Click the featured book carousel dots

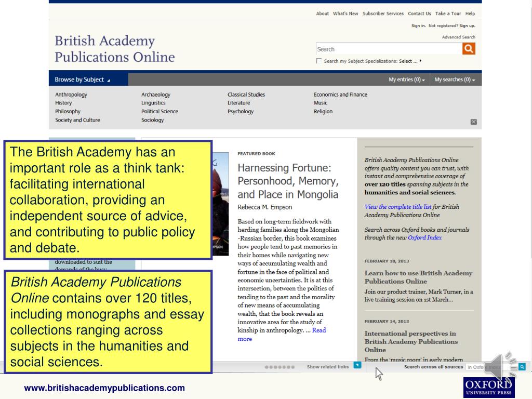[280, 367]
